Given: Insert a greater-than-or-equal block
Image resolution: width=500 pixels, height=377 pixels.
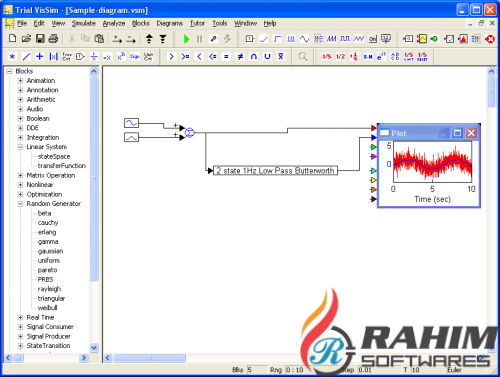Looking at the screenshot, I should point(185,57).
